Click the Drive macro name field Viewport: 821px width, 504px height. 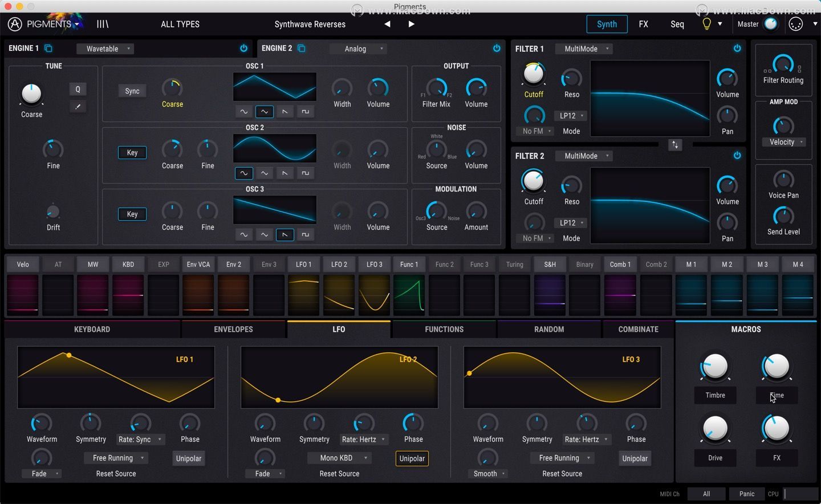715,458
